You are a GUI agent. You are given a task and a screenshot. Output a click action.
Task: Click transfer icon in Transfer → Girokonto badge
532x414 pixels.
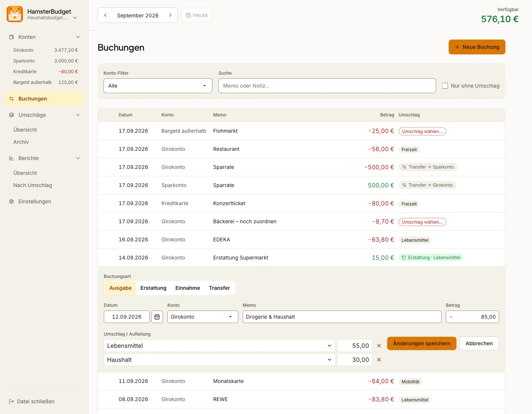(x=404, y=185)
